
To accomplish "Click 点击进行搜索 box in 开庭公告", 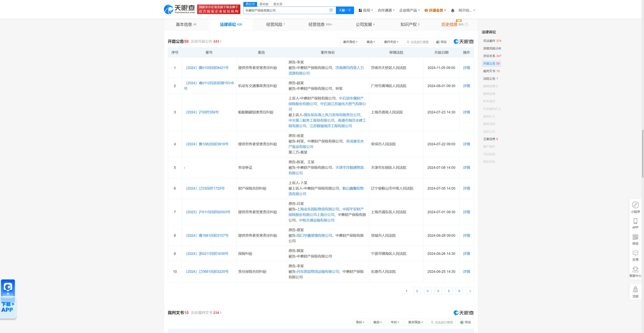I will [x=418, y=42].
